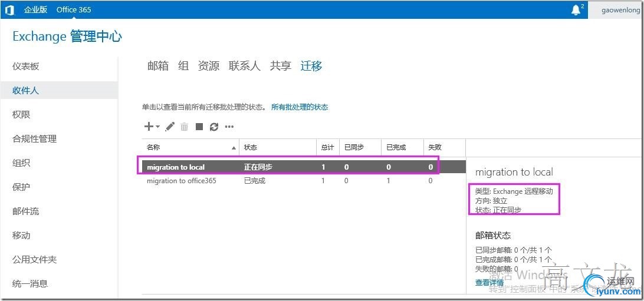This screenshot has height=301, width=644.
Task: Open 邮件流 in the sidebar
Action: point(25,211)
